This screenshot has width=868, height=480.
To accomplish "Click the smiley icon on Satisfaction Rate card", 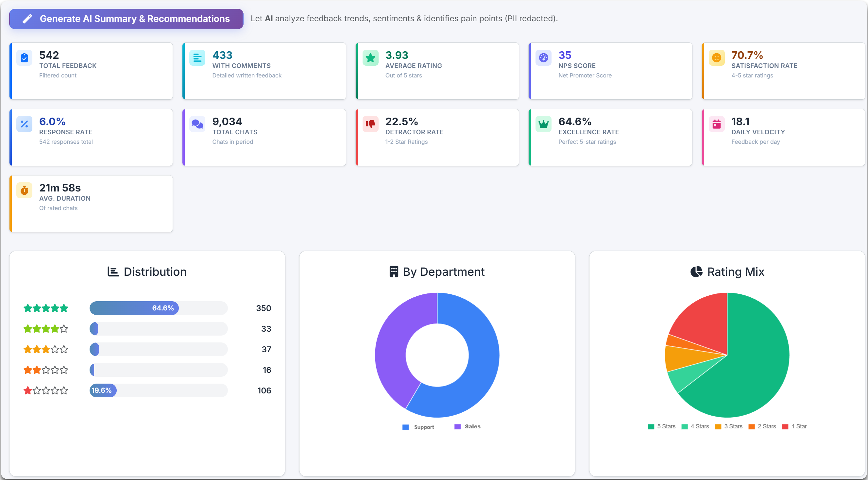I will (717, 58).
